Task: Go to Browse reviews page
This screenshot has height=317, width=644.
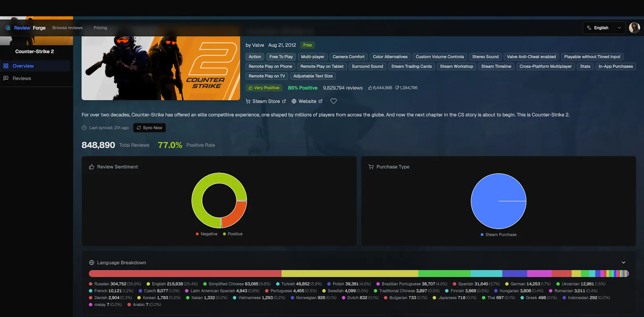Action: (x=67, y=28)
